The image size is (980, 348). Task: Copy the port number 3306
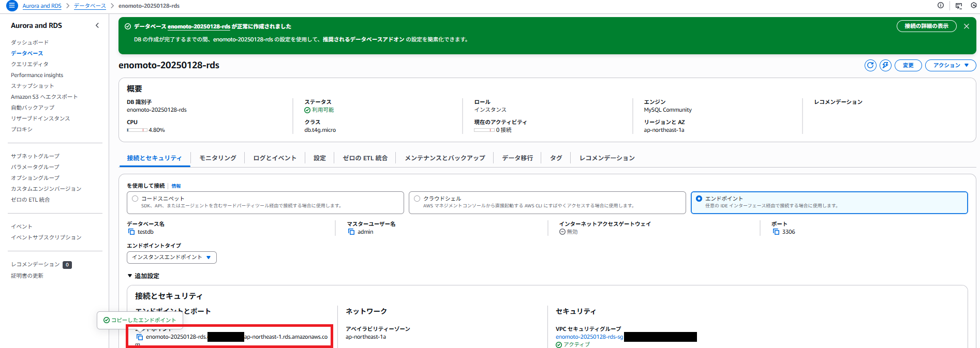coord(776,232)
